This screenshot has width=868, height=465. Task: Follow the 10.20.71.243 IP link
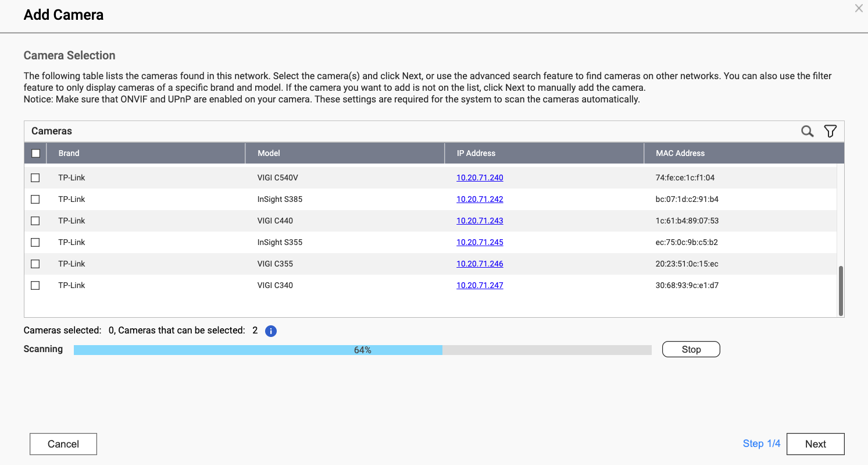coord(480,221)
